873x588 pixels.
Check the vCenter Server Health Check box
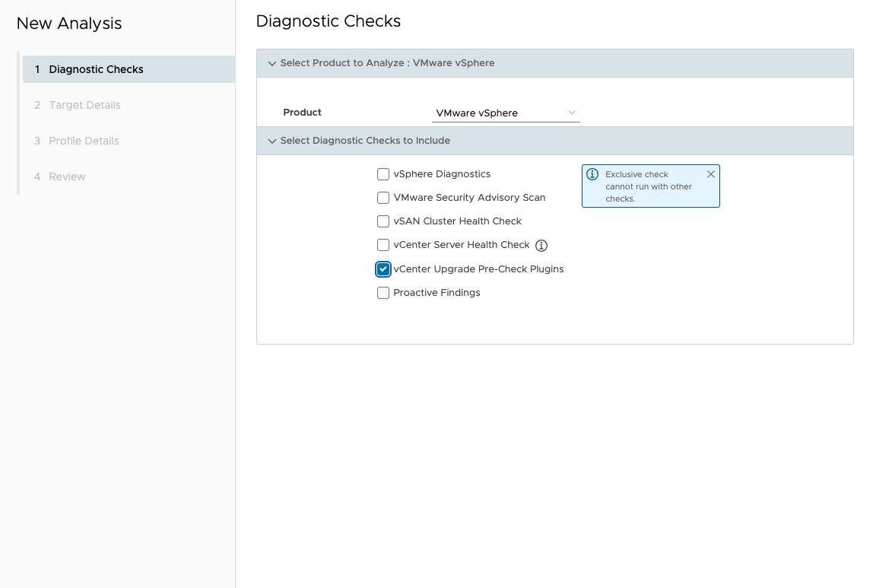point(383,245)
